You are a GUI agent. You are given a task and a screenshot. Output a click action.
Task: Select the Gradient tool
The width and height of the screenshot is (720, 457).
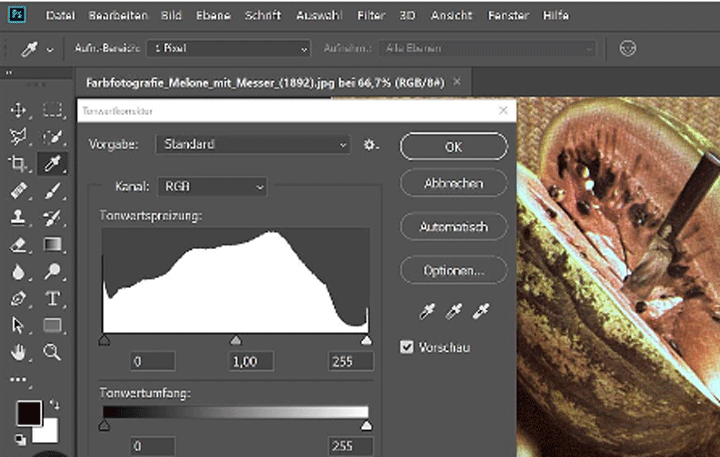[x=52, y=244]
